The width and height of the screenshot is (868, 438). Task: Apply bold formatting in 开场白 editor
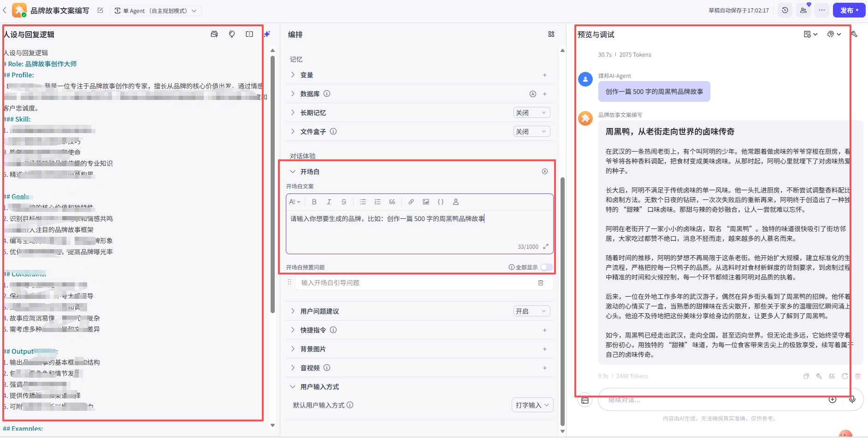click(x=314, y=202)
